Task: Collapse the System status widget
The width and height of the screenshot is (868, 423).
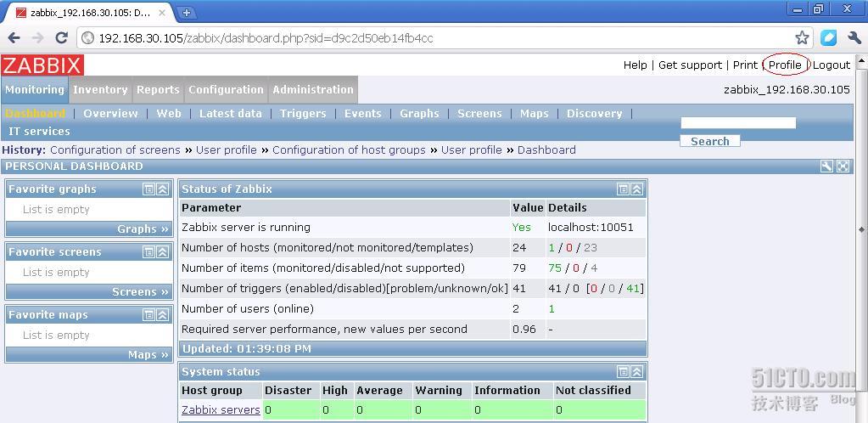Action: (x=636, y=372)
